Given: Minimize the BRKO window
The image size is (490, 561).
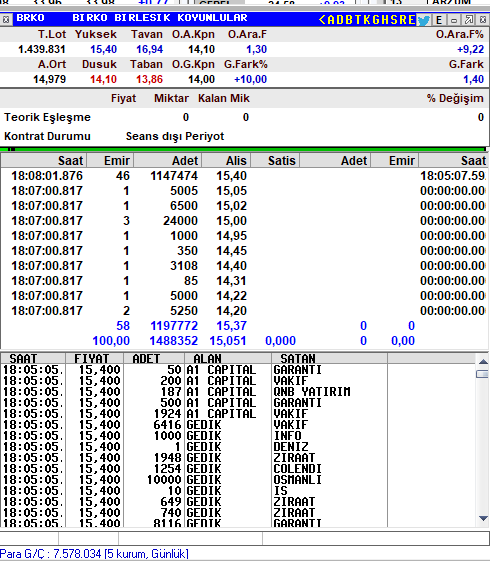Looking at the screenshot, I should coord(454,20).
